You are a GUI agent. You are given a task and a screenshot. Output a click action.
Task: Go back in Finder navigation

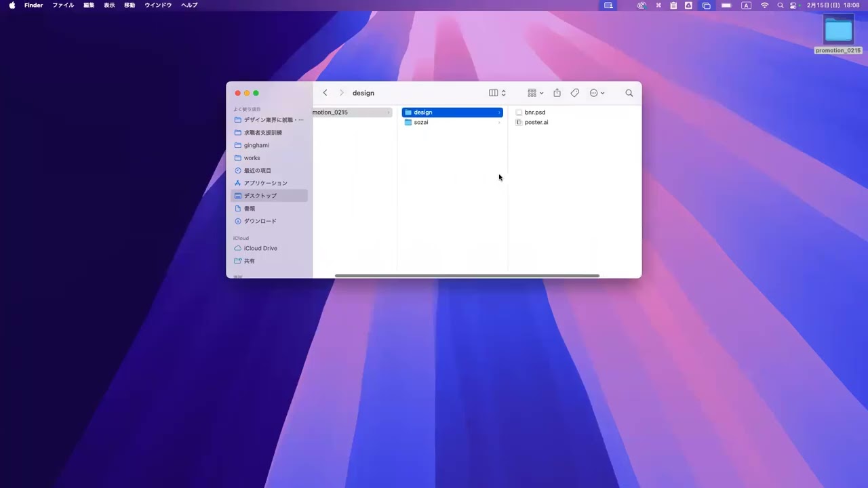coord(325,93)
